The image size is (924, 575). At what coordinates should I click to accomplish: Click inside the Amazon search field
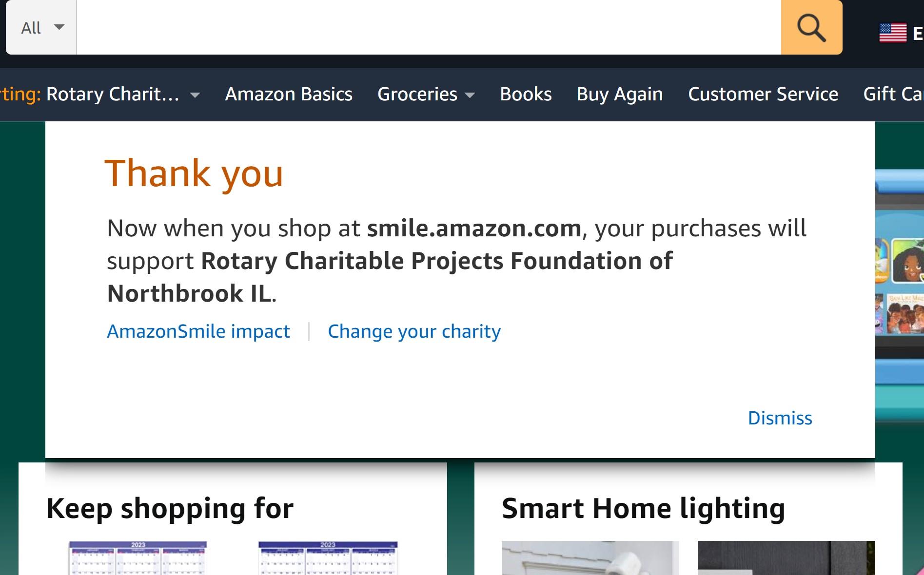pyautogui.click(x=429, y=27)
